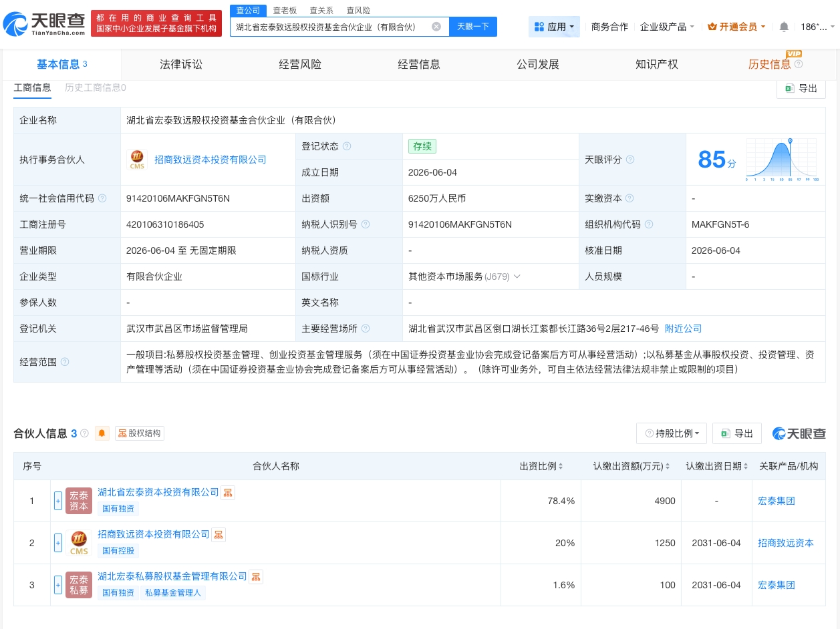Open the 招商致远资本 related organization link

(786, 543)
